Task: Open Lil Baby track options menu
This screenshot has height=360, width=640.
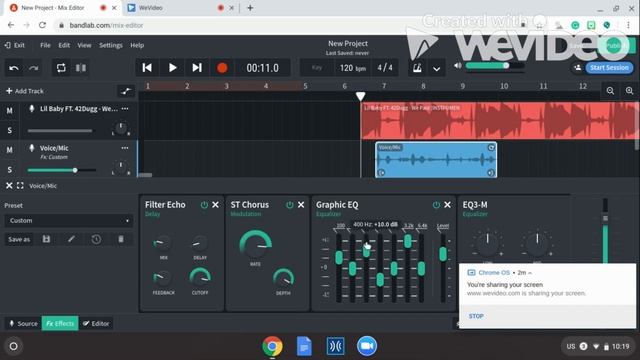Action: (125, 109)
